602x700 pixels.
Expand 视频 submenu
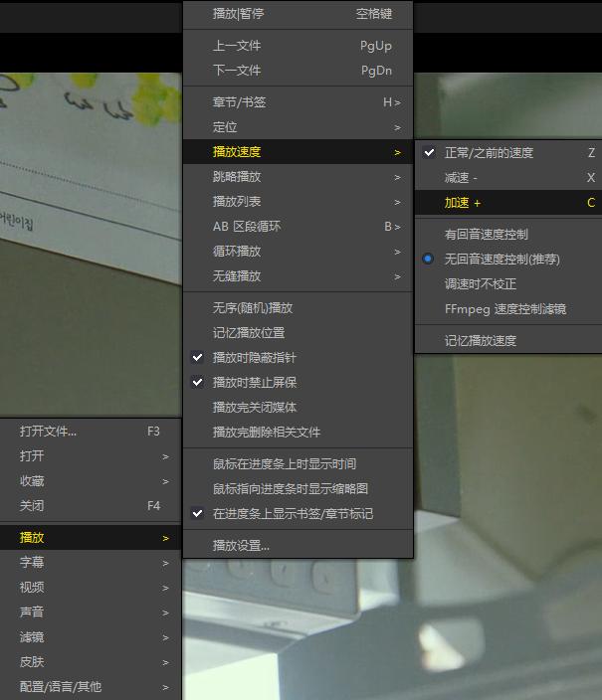[x=91, y=587]
